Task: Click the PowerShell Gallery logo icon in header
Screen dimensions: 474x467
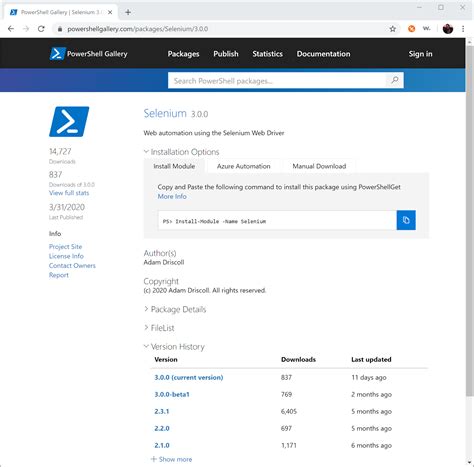Action: (57, 54)
